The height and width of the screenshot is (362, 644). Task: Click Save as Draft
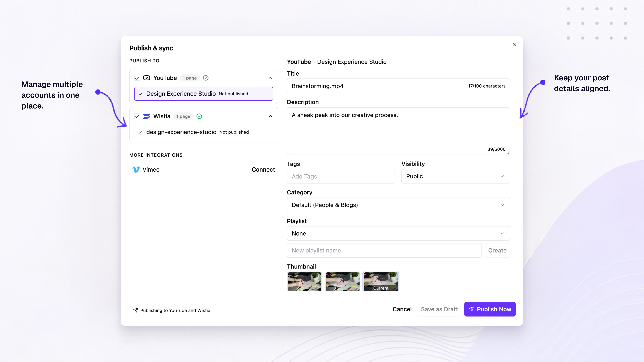pos(439,309)
